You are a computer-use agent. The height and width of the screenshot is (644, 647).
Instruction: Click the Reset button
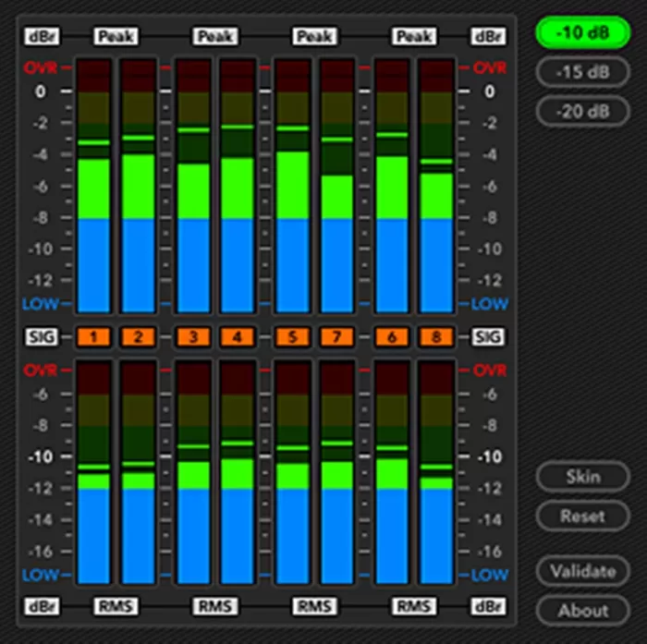tap(582, 516)
